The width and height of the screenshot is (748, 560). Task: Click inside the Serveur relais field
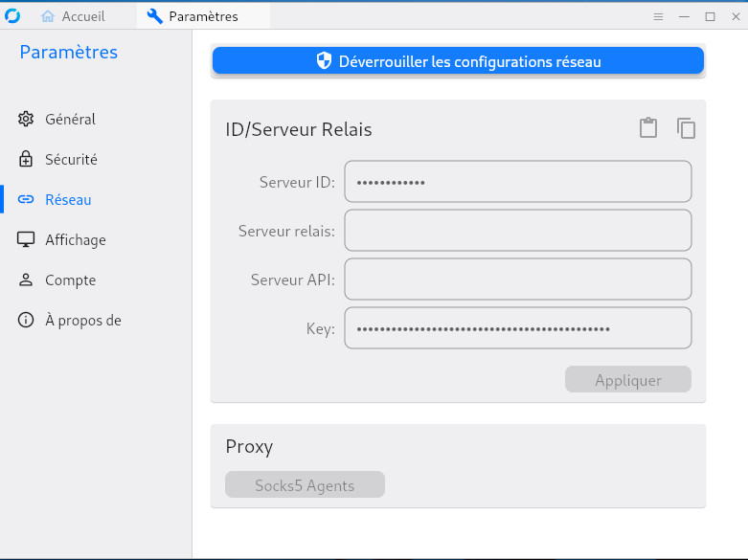pos(517,231)
